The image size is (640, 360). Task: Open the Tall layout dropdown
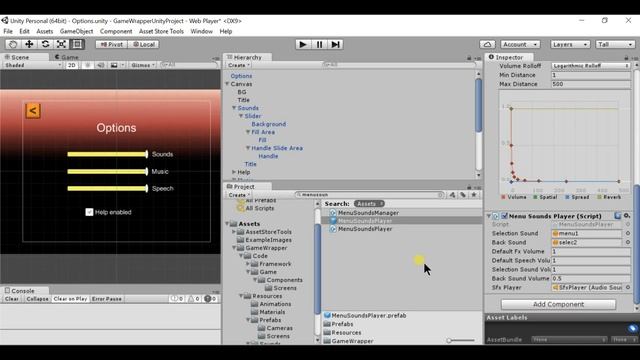click(x=615, y=44)
